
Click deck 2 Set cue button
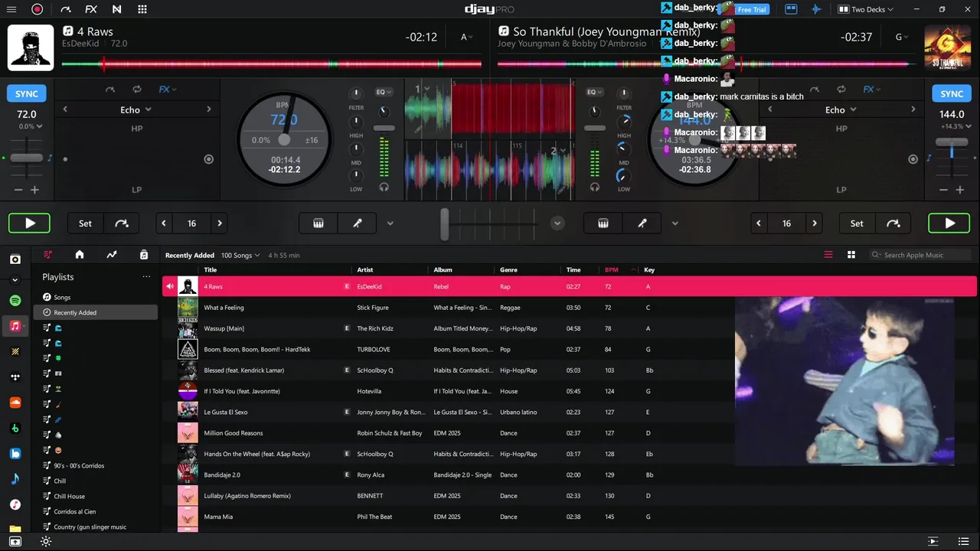click(x=857, y=223)
